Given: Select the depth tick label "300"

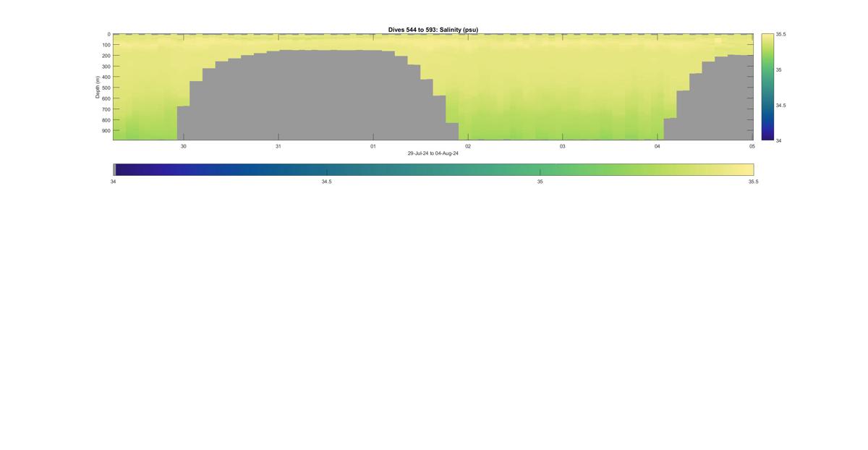Looking at the screenshot, I should (x=106, y=67).
